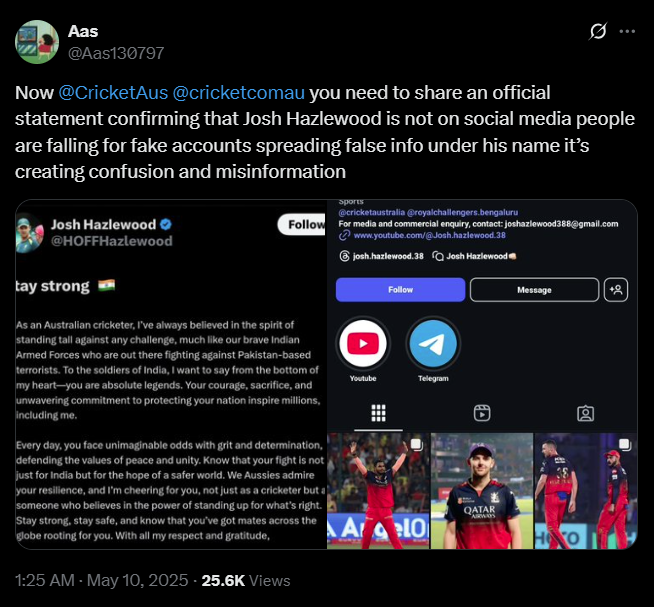Open the Grok slash-circle icon
The image size is (654, 607).
tap(598, 31)
